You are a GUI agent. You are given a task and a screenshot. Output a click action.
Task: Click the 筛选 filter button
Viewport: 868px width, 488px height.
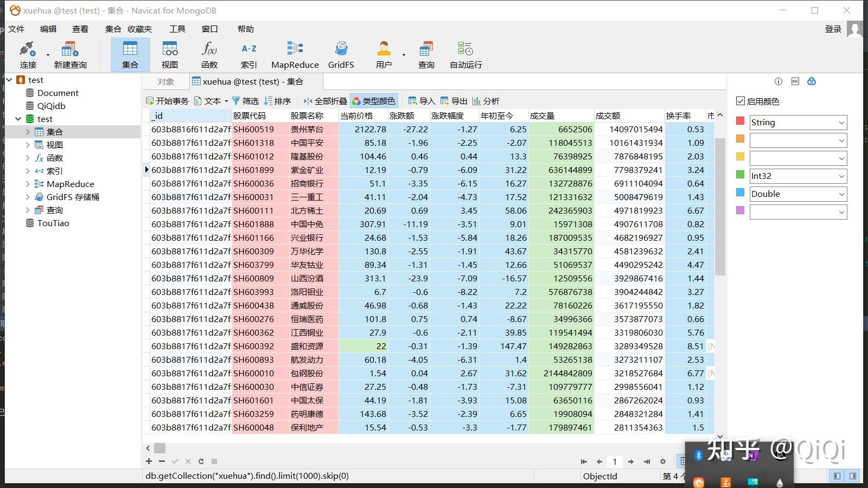pyautogui.click(x=245, y=101)
